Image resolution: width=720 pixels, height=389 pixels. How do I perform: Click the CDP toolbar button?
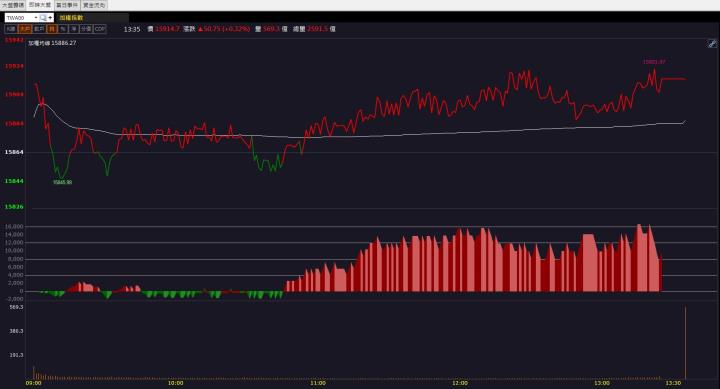[100, 28]
